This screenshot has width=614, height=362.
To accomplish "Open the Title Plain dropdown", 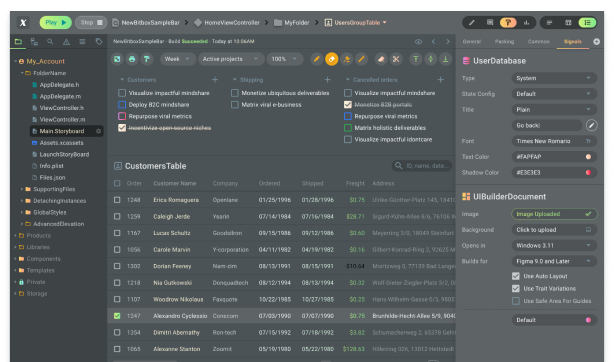I will pos(554,110).
